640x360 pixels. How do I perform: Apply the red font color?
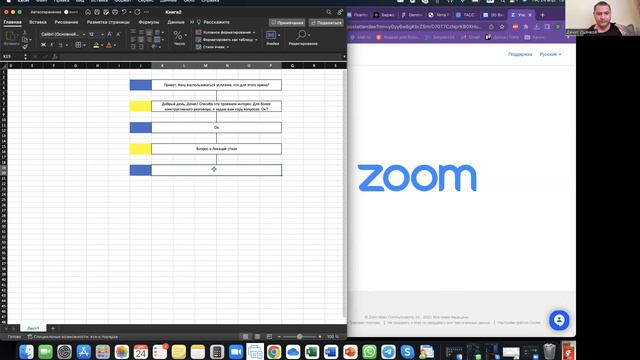point(109,45)
